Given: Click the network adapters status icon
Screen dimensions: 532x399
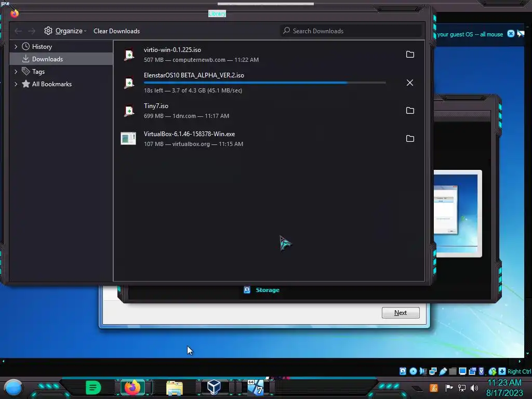Looking at the screenshot, I should click(433, 371).
